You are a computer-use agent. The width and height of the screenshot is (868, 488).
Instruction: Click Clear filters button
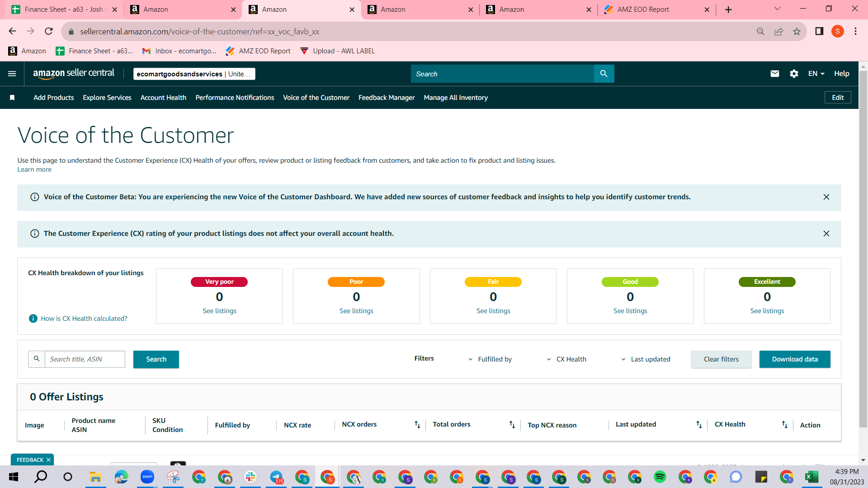tap(721, 359)
